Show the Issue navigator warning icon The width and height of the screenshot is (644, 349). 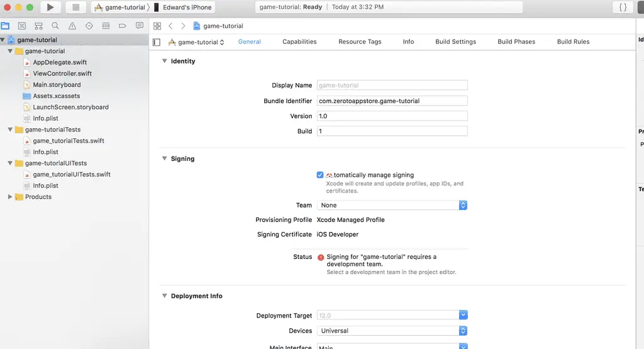pyautogui.click(x=72, y=26)
